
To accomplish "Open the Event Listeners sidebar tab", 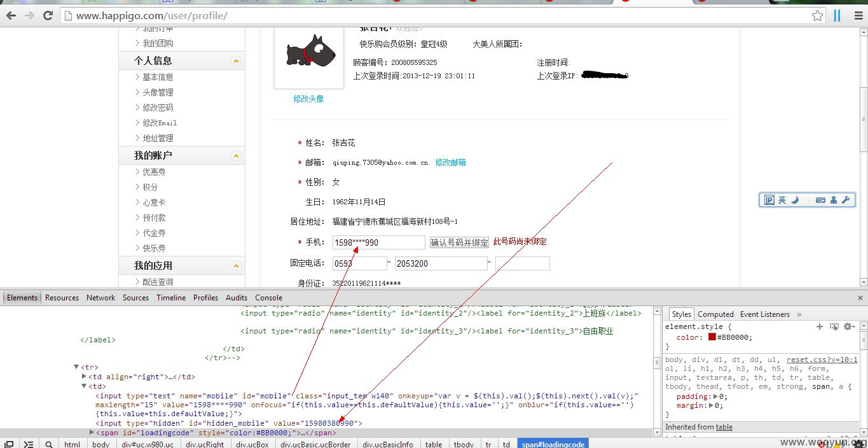I will 765,314.
